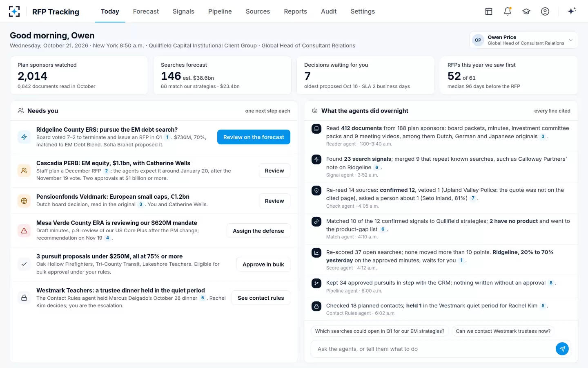The image size is (588, 368).
Task: Open the user account circle icon
Action: (545, 11)
